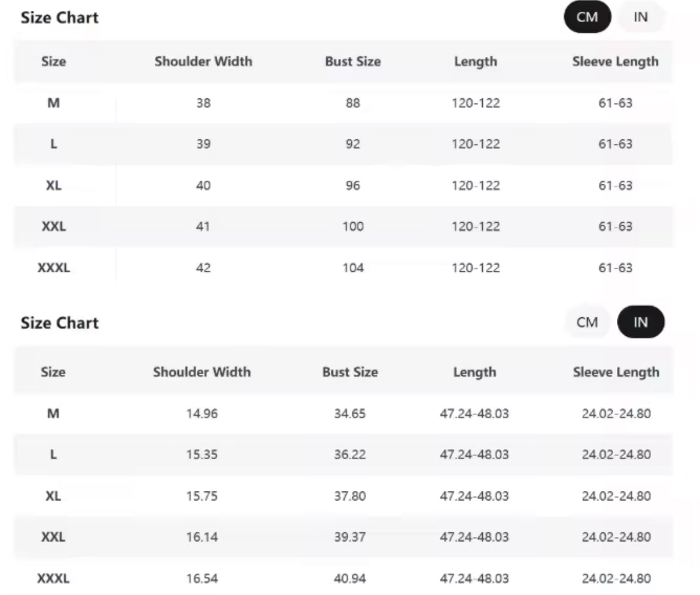The width and height of the screenshot is (700, 595).
Task: Select the shoulder width value 15.75 for XL
Action: pyautogui.click(x=202, y=496)
